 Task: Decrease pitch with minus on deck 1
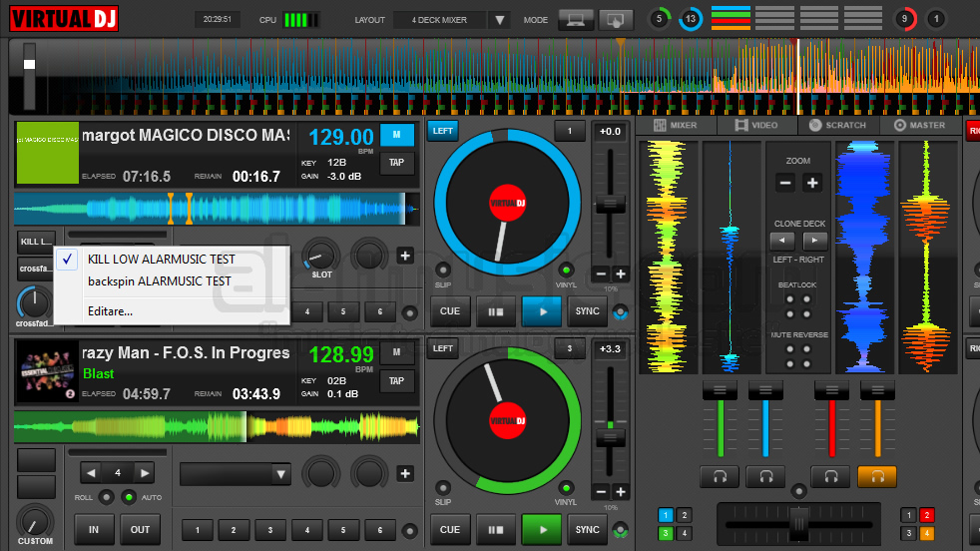tap(601, 274)
